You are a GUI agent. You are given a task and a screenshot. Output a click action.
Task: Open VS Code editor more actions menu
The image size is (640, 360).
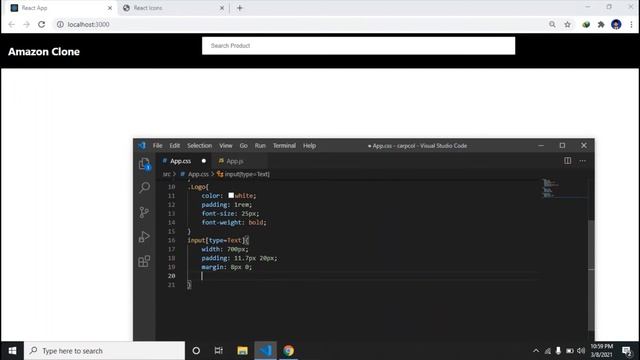(x=582, y=161)
